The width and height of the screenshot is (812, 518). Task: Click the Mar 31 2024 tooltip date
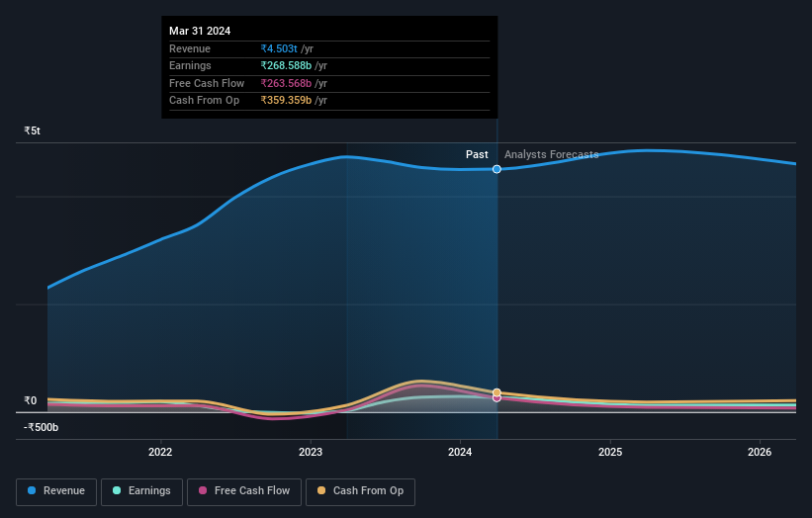pyautogui.click(x=200, y=31)
